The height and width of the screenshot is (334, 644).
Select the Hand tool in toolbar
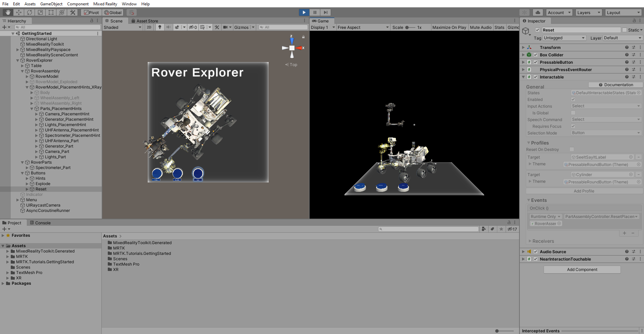click(x=8, y=12)
